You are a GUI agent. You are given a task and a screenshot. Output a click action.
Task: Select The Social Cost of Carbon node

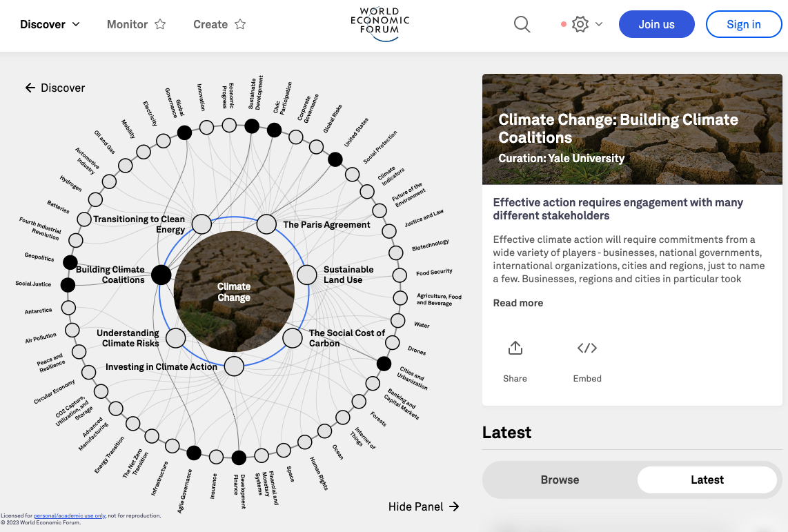pyautogui.click(x=293, y=338)
